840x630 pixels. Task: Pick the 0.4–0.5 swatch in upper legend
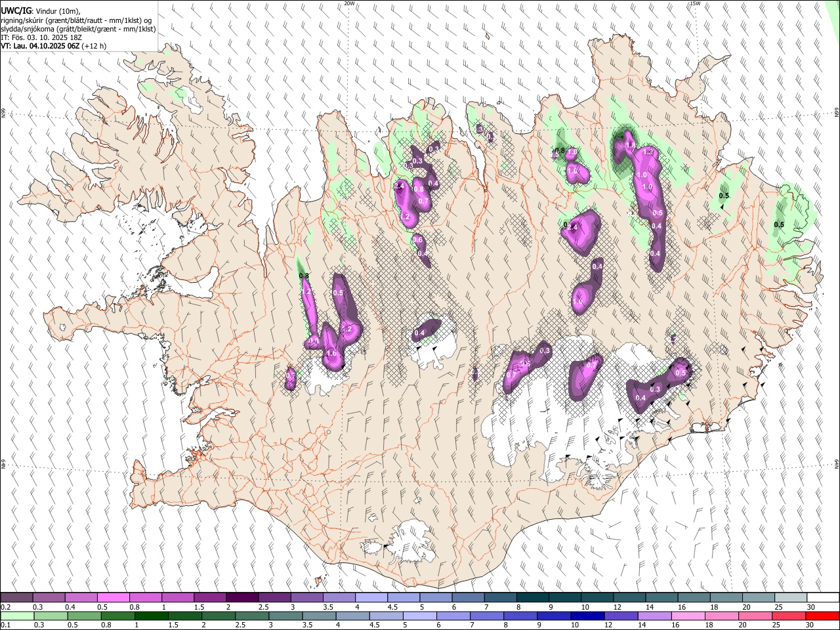(81, 597)
